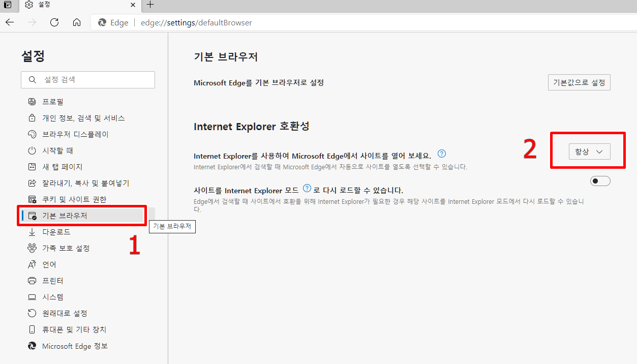Image resolution: width=637 pixels, height=364 pixels.
Task: Click the 잘라내기 share icon
Action: (x=32, y=183)
